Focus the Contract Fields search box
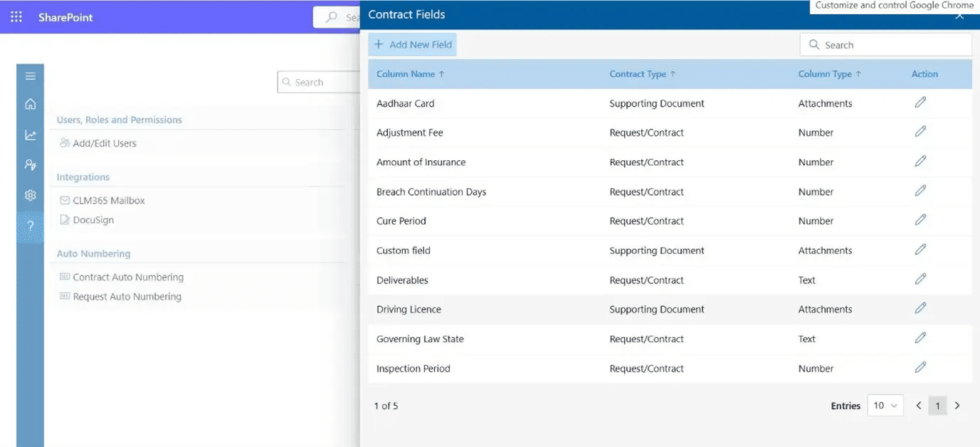 coord(885,45)
